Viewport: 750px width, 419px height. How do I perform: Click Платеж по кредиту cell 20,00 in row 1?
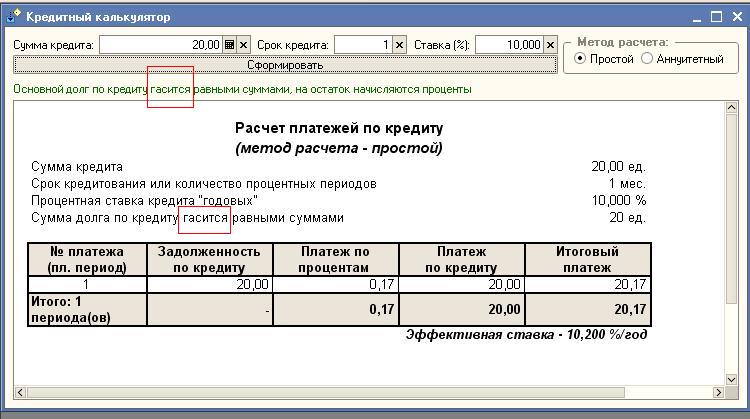pyautogui.click(x=462, y=285)
